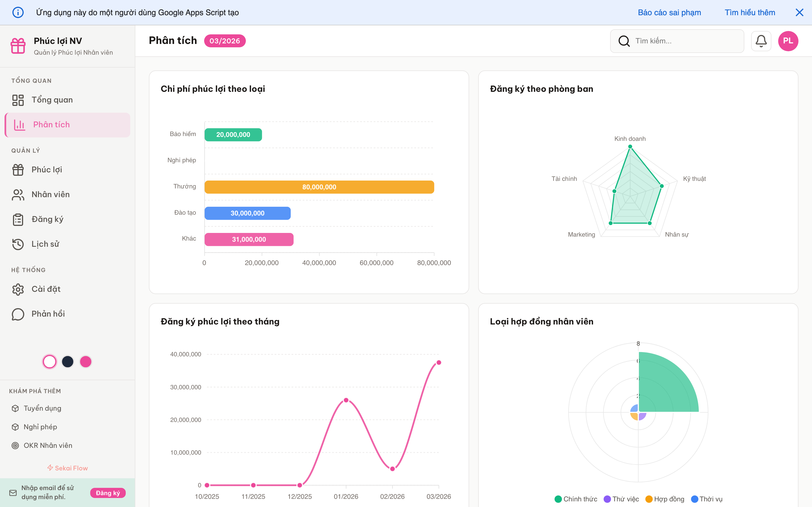Click the Đăng ký clipboard icon
Image resolution: width=812 pixels, height=507 pixels.
point(18,219)
